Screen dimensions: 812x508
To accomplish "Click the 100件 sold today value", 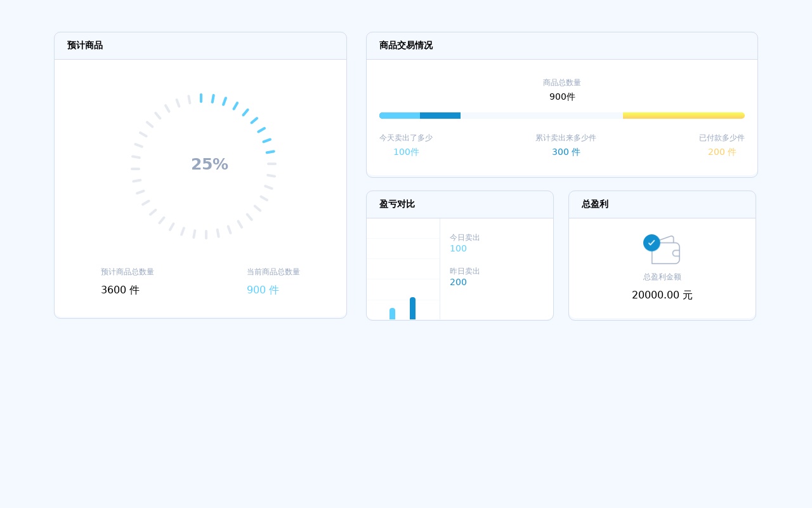I will click(x=406, y=152).
